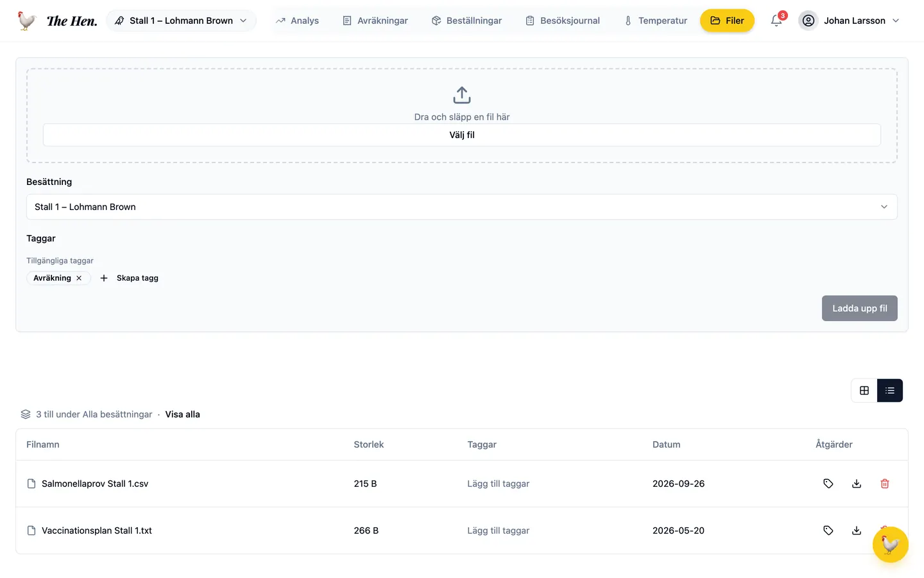Image resolution: width=924 pixels, height=578 pixels.
Task: Open Johan Larsson account menu
Action: (850, 21)
